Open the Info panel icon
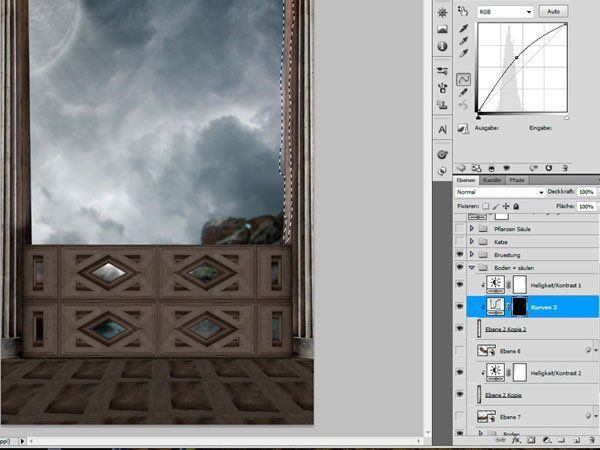Screen dimensions: 600x450 (x=442, y=46)
